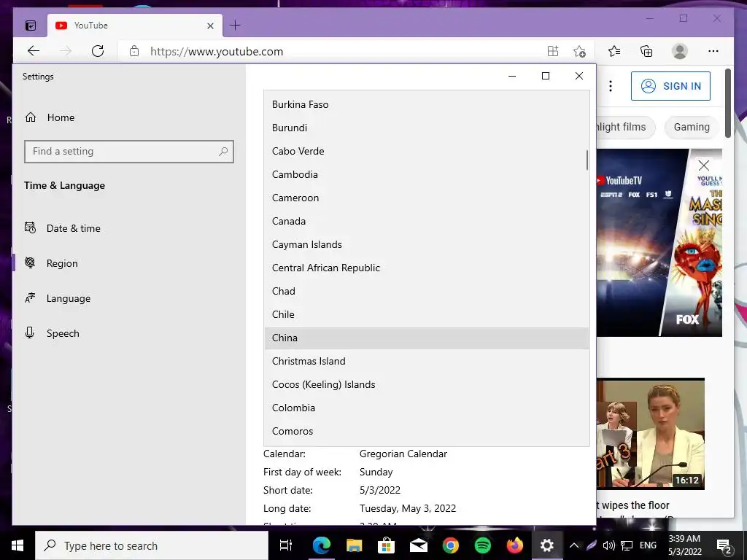Viewport: 747px width, 560px height.
Task: Select Cocos (Keeling) Islands option
Action: pyautogui.click(x=426, y=384)
